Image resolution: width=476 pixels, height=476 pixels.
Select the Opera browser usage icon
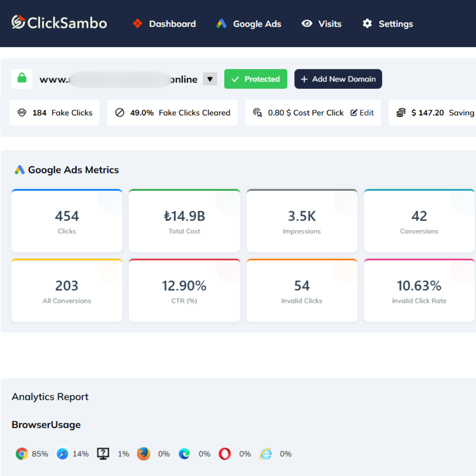point(225,453)
